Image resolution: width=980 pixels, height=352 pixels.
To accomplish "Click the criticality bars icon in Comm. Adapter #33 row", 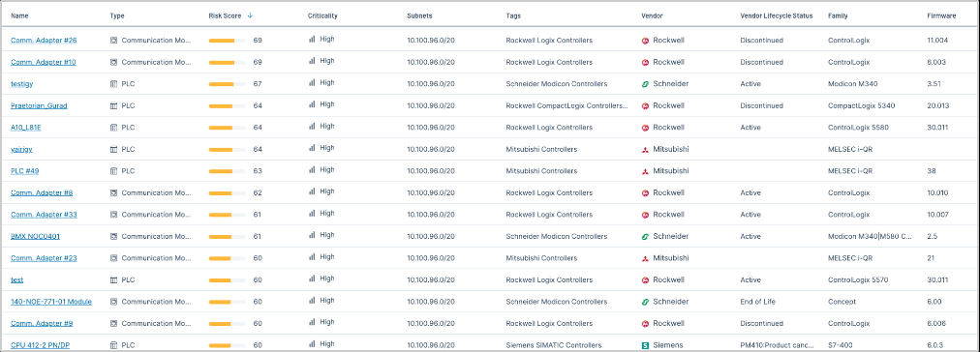I will (312, 214).
